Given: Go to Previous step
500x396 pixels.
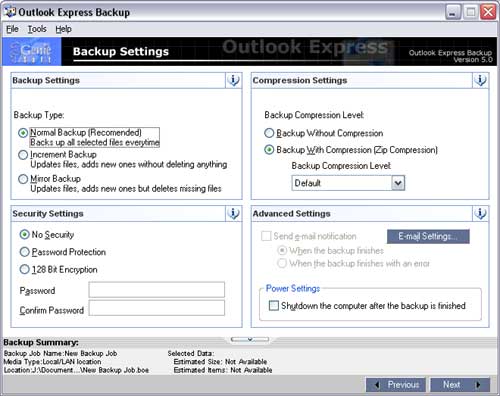Looking at the screenshot, I should click(x=396, y=385).
